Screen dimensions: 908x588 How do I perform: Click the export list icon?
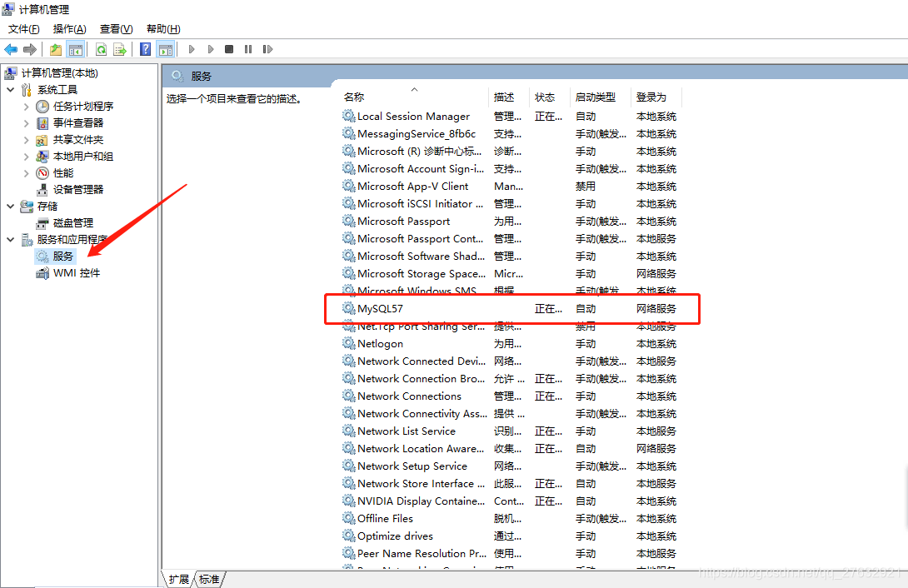pos(120,48)
